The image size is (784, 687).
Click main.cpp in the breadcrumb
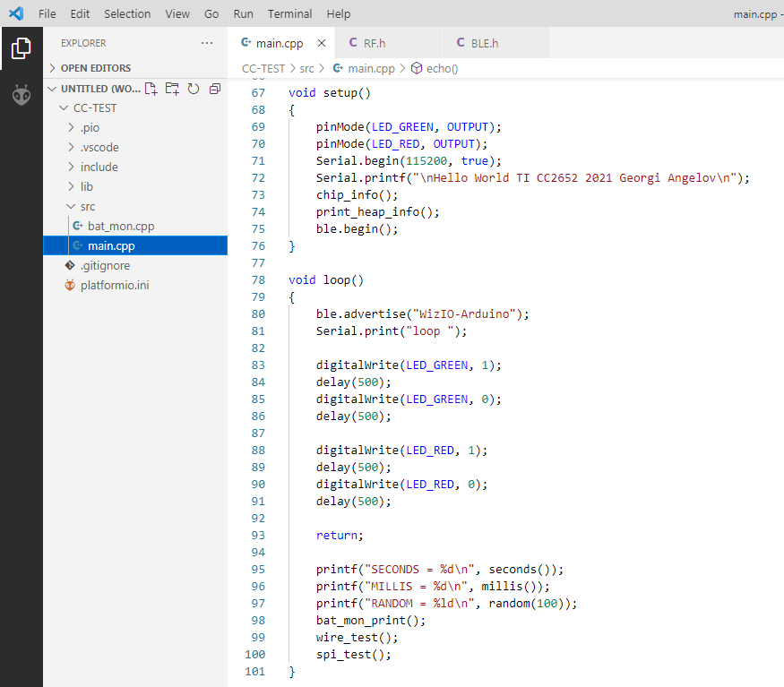371,68
